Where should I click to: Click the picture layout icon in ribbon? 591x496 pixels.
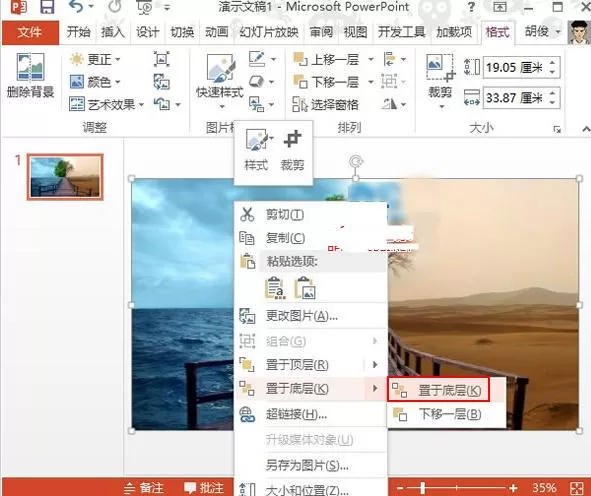tap(257, 104)
